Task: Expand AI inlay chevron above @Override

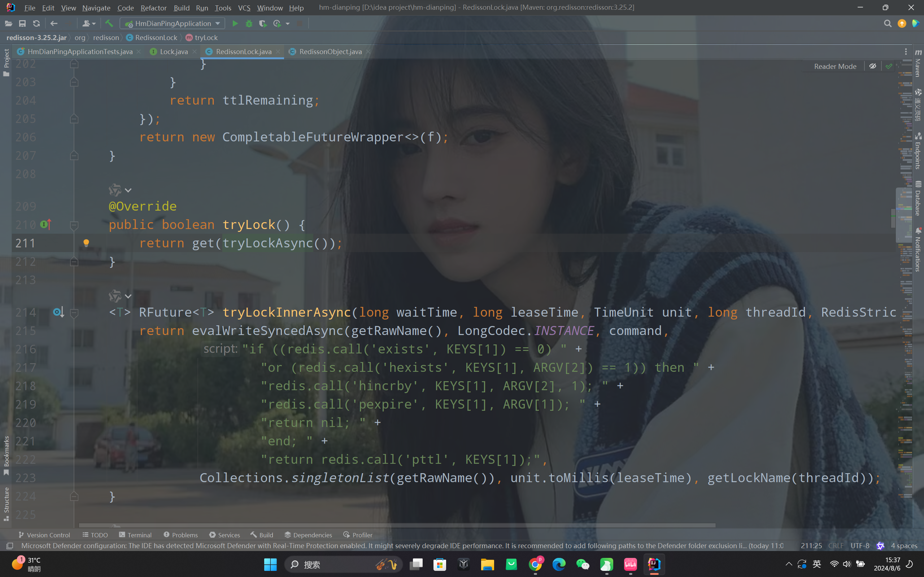Action: [128, 190]
